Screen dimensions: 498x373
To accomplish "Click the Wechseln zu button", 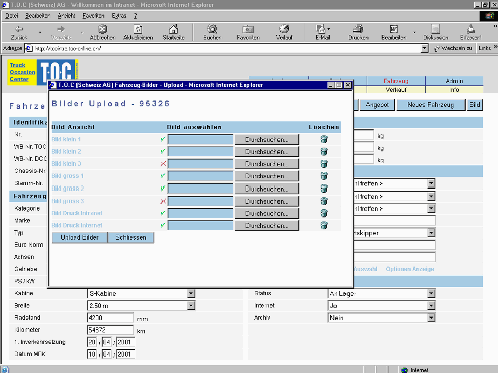I will click(453, 48).
